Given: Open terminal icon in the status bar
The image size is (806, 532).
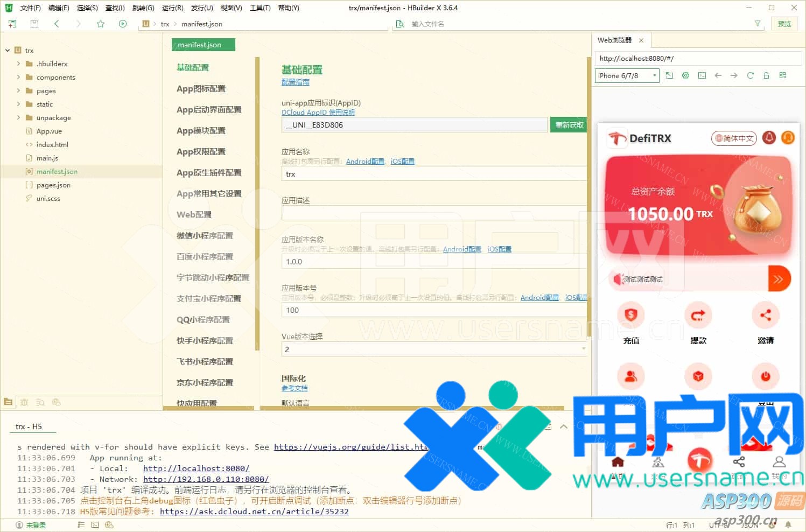Looking at the screenshot, I should 95,525.
